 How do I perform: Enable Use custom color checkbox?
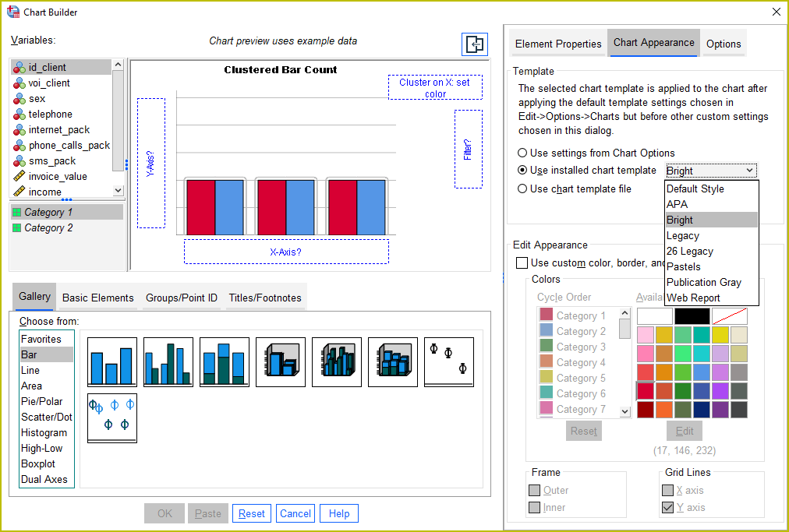(522, 263)
